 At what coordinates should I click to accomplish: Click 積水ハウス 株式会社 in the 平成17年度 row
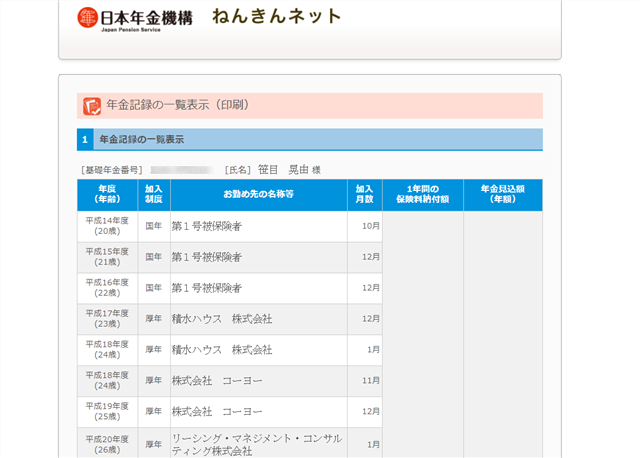pyautogui.click(x=222, y=319)
